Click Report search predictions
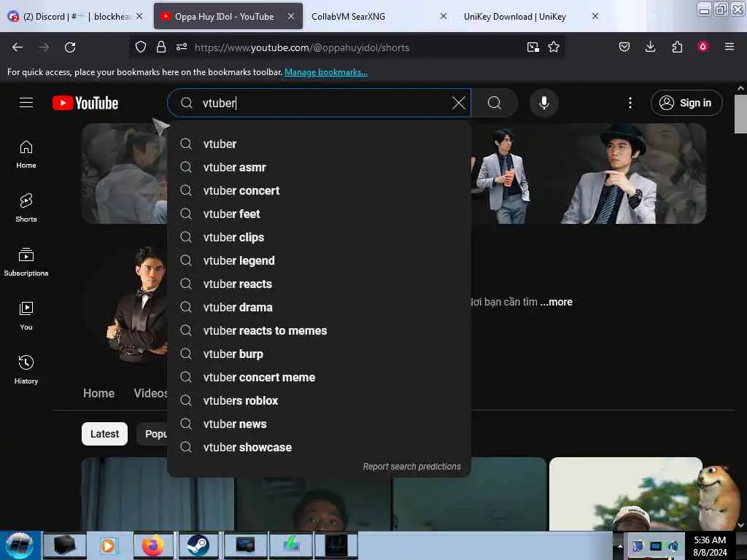 411,467
